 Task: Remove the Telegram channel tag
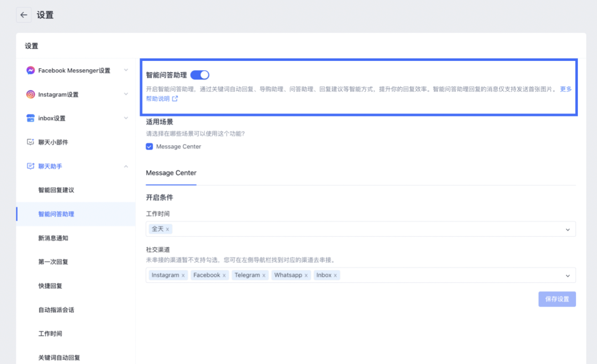(263, 275)
